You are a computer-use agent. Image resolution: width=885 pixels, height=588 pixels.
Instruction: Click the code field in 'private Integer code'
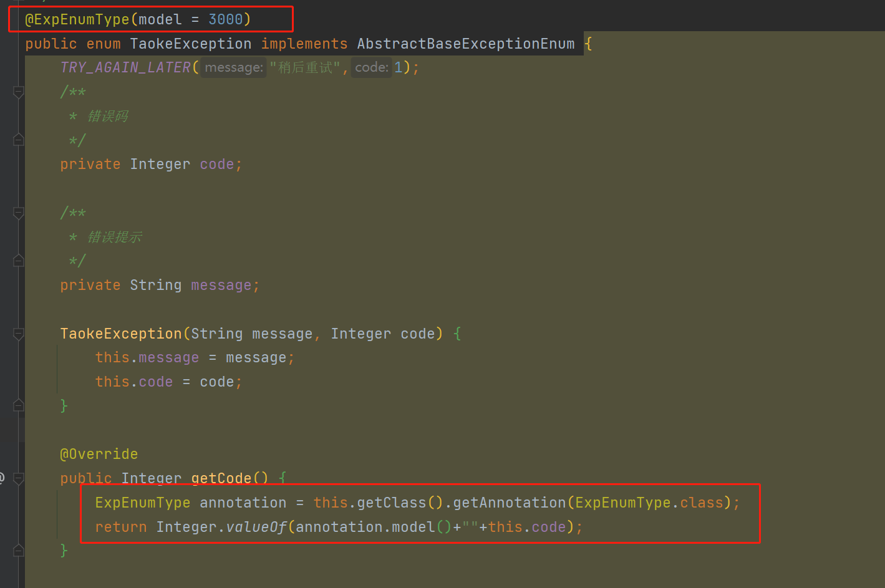pyautogui.click(x=217, y=164)
